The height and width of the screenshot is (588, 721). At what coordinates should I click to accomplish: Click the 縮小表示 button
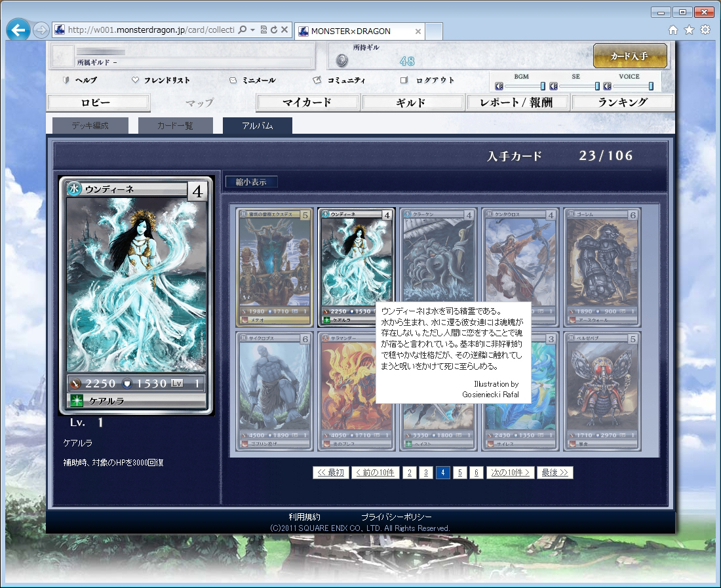[251, 182]
